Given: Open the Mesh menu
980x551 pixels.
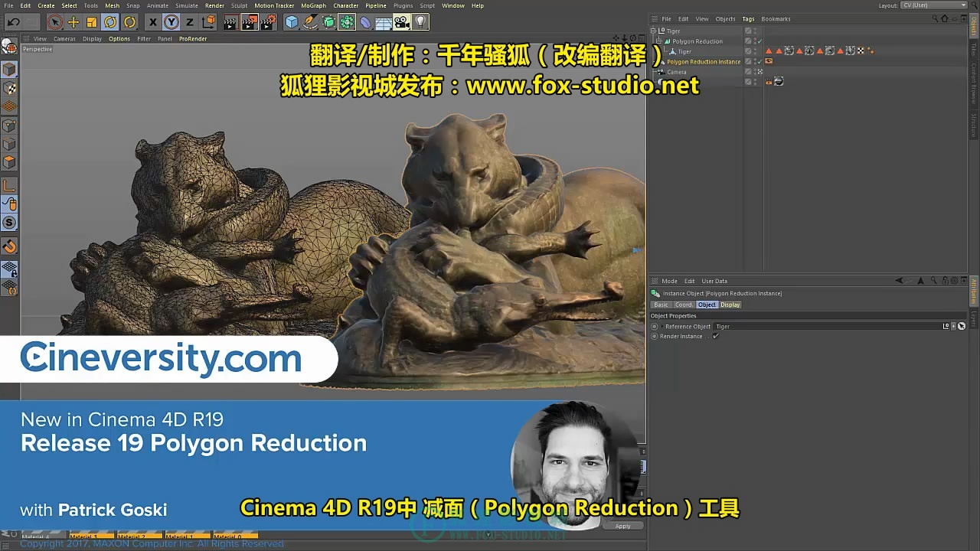Looking at the screenshot, I should point(112,5).
